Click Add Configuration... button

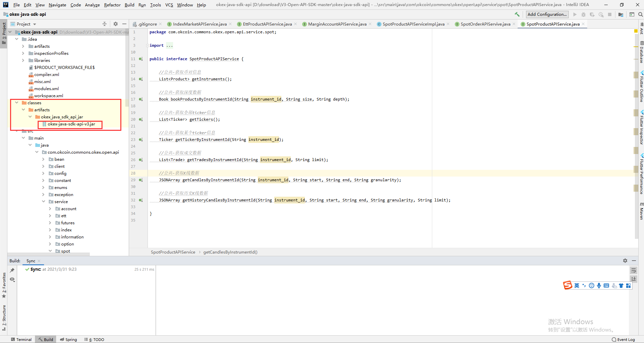(547, 14)
